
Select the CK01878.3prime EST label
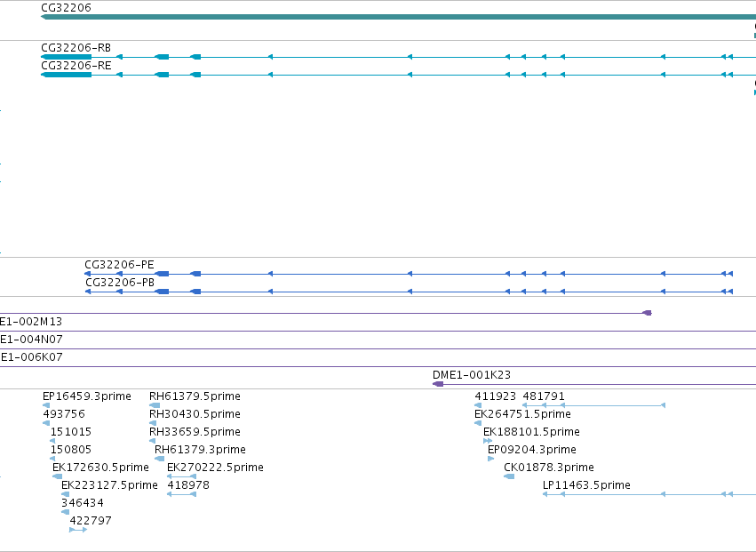(x=549, y=468)
